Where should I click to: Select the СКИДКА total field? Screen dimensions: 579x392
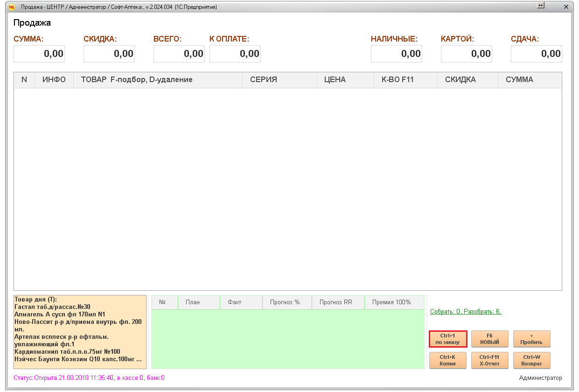(x=109, y=54)
